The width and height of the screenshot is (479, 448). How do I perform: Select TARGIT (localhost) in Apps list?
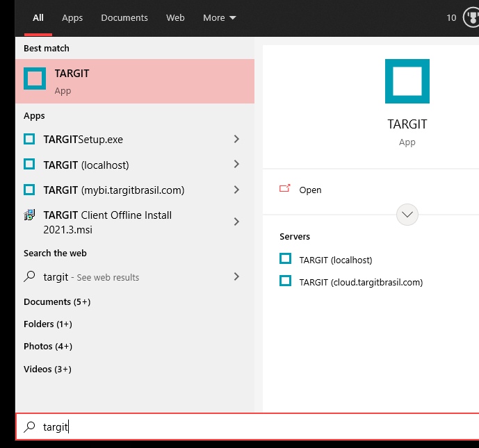coord(86,165)
